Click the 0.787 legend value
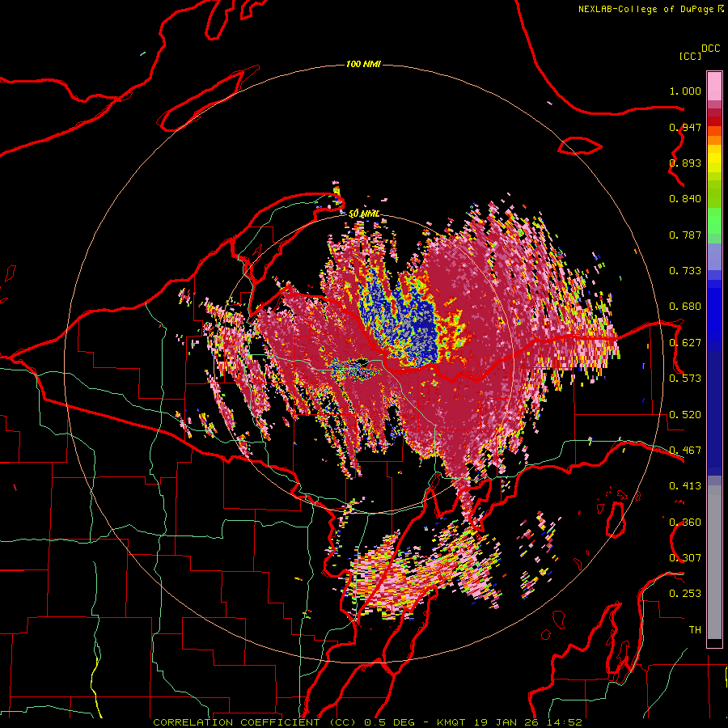This screenshot has height=728, width=728. pyautogui.click(x=685, y=235)
